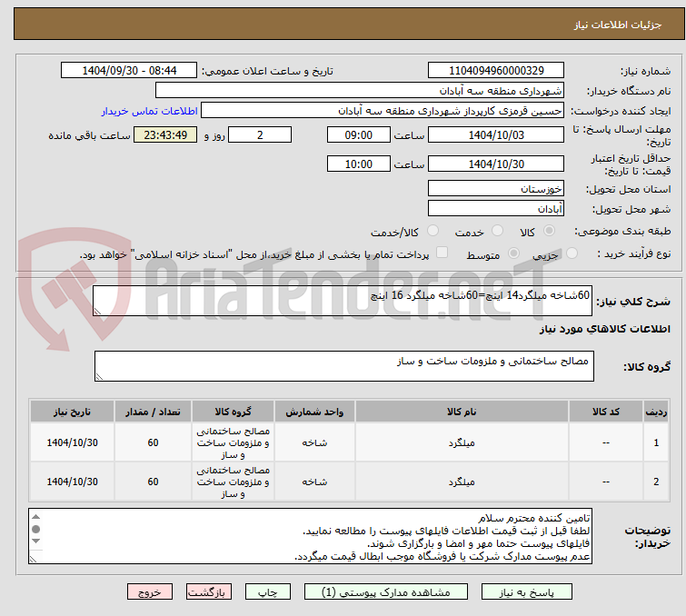Click the چاپ print button

tap(268, 592)
